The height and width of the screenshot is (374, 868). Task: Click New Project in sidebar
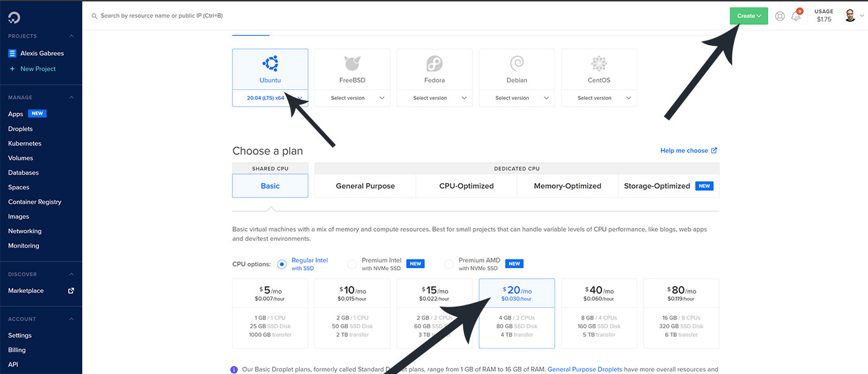37,69
